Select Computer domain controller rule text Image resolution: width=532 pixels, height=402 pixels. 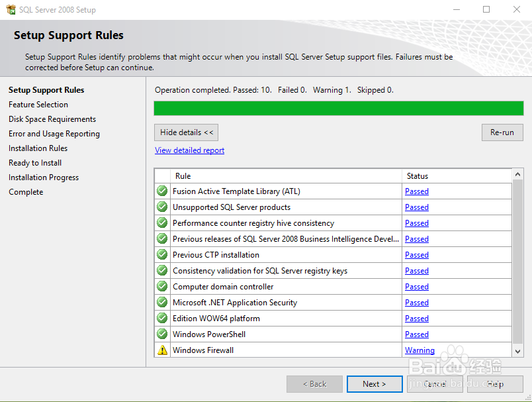click(x=223, y=287)
